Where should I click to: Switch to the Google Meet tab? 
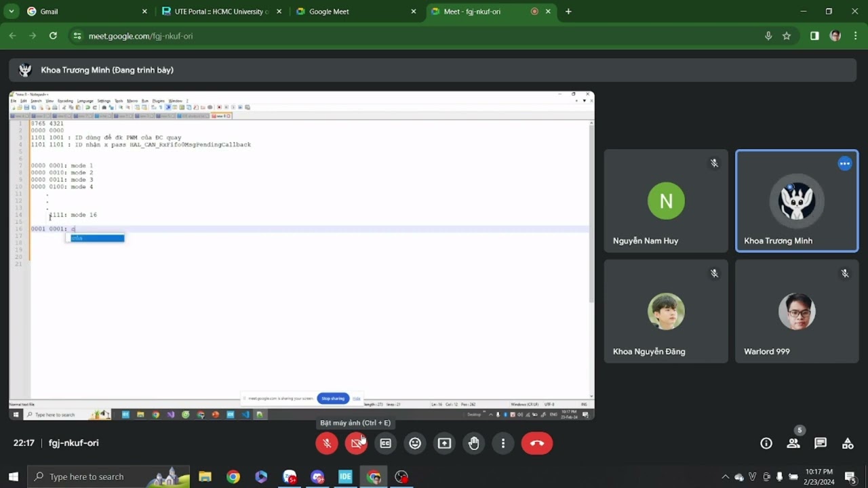356,12
